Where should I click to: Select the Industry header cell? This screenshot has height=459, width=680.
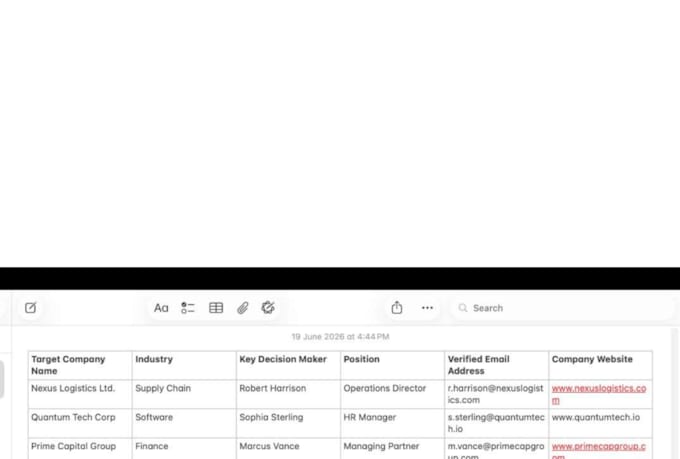pos(184,365)
